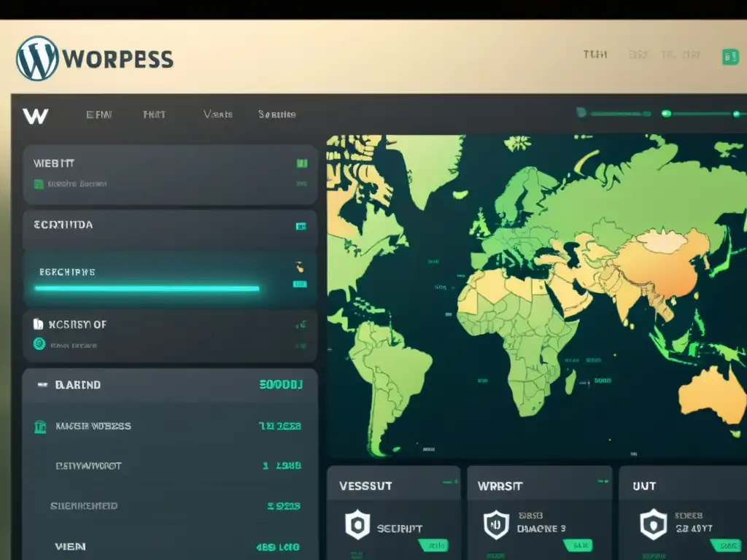Click the shield icon in the WRRSIT card
Viewport: 747px width, 560px height.
point(496,525)
